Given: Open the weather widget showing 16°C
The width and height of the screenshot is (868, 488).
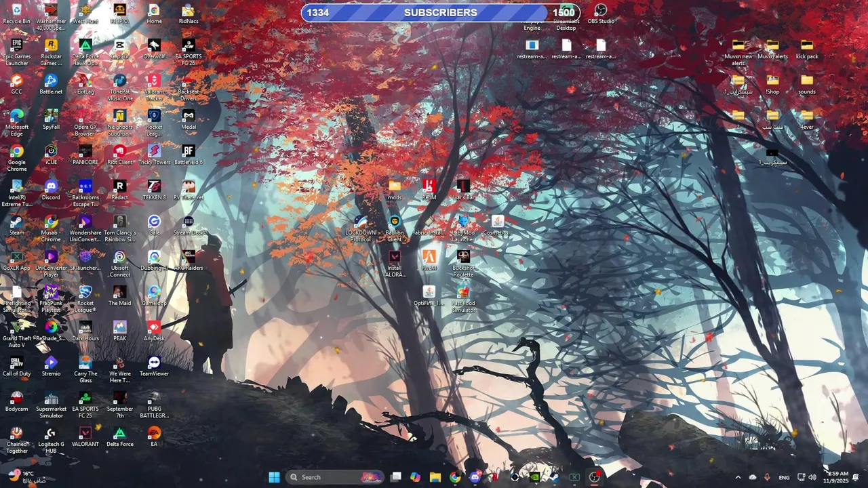Looking at the screenshot, I should (26, 476).
